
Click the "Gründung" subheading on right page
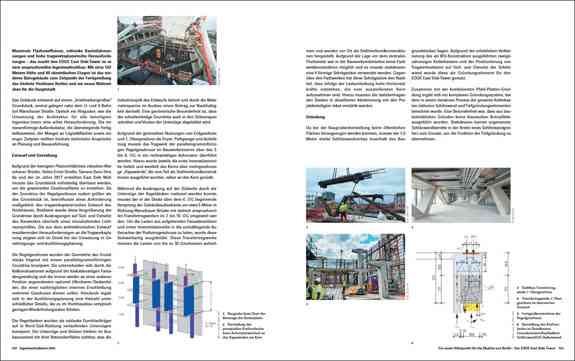click(x=315, y=117)
